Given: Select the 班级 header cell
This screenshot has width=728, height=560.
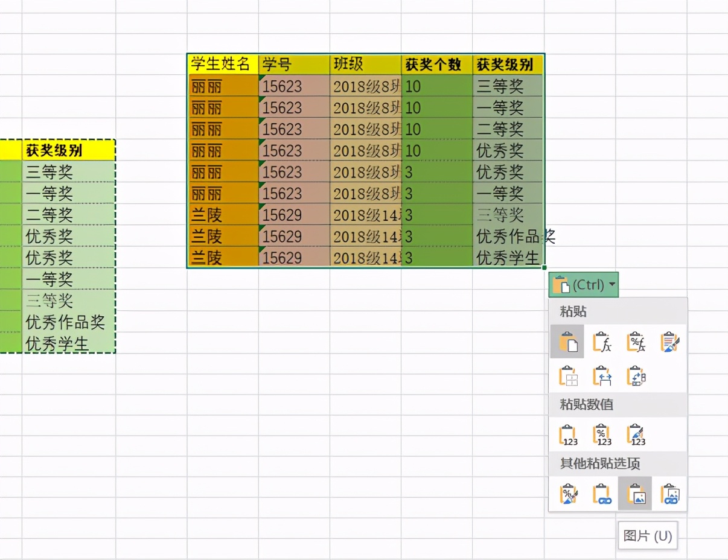Looking at the screenshot, I should pos(366,64).
